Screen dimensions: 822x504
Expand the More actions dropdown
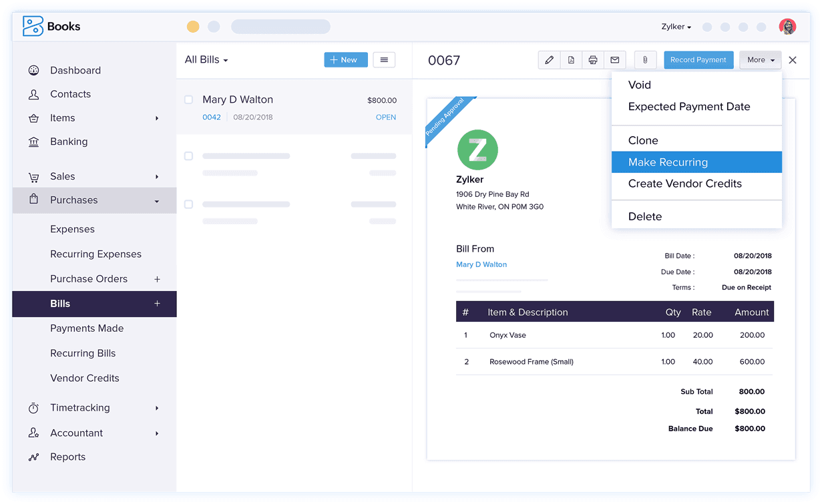[760, 59]
